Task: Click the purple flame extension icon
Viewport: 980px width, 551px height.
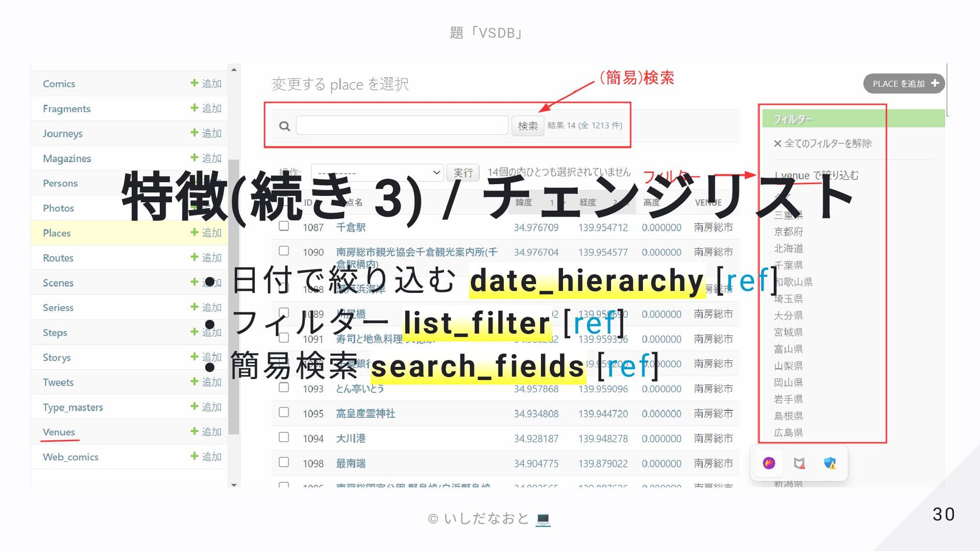Action: [x=769, y=463]
